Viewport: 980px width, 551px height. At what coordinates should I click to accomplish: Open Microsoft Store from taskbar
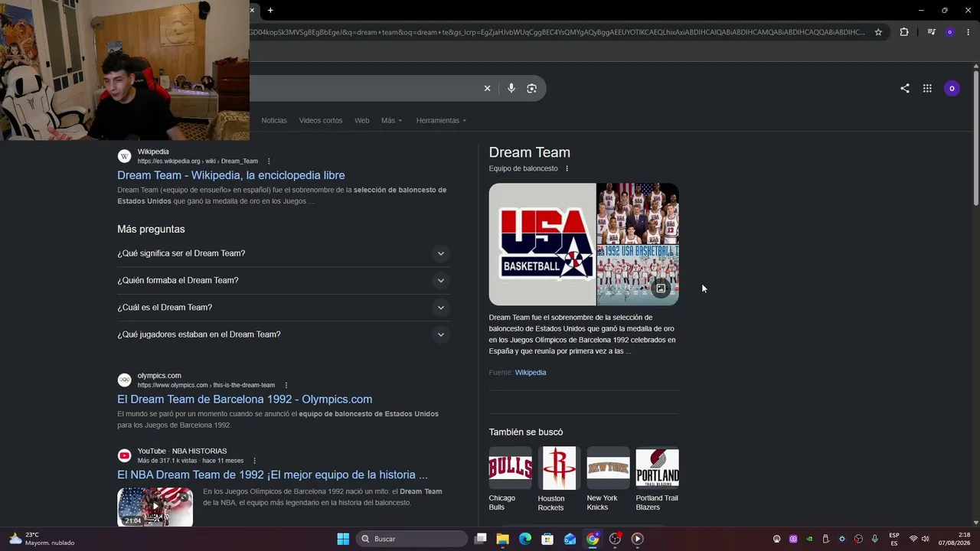coord(547,539)
